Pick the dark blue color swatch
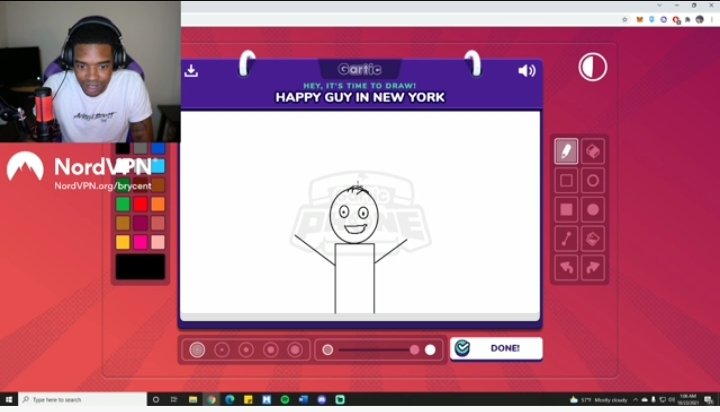 pyautogui.click(x=158, y=148)
